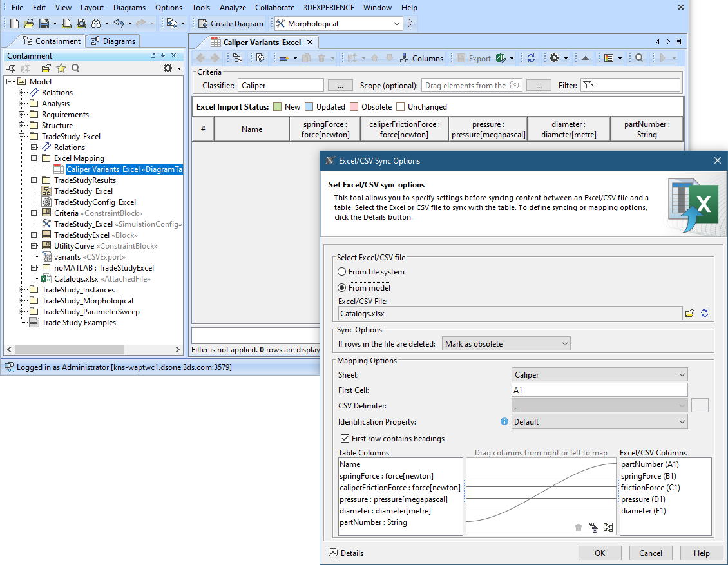Click the save project floppy disk icon
The width and height of the screenshot is (728, 565).
click(x=44, y=24)
